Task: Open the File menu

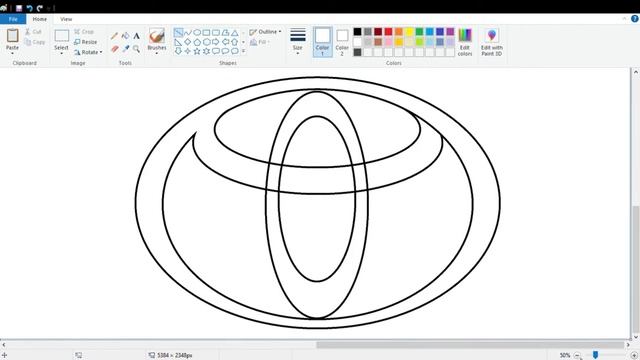Action: [13, 19]
